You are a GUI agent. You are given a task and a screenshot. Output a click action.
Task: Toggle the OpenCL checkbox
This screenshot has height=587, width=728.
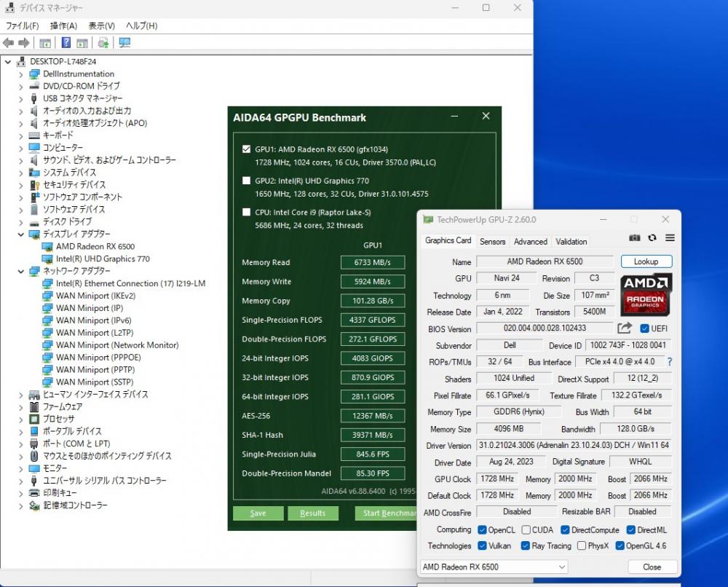(x=482, y=530)
